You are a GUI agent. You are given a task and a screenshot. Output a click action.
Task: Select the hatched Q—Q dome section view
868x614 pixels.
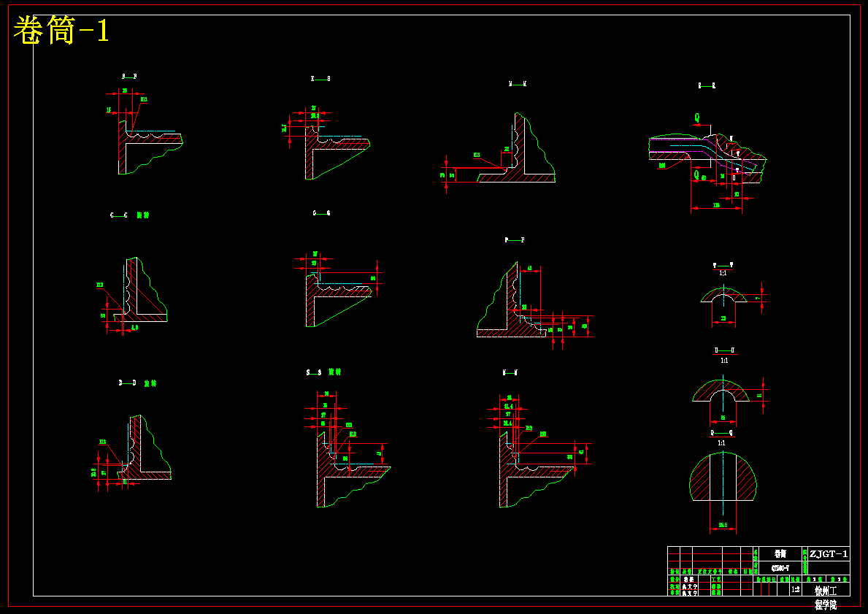pyautogui.click(x=723, y=477)
